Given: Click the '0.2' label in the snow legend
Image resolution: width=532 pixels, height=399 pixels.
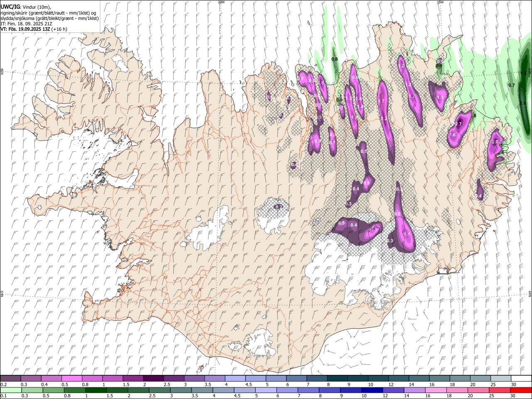Looking at the screenshot, I should 3,384.
